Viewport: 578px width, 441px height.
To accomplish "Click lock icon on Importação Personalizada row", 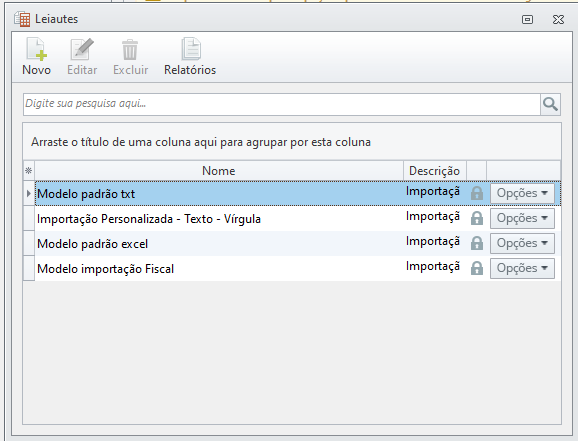I will pos(477,218).
